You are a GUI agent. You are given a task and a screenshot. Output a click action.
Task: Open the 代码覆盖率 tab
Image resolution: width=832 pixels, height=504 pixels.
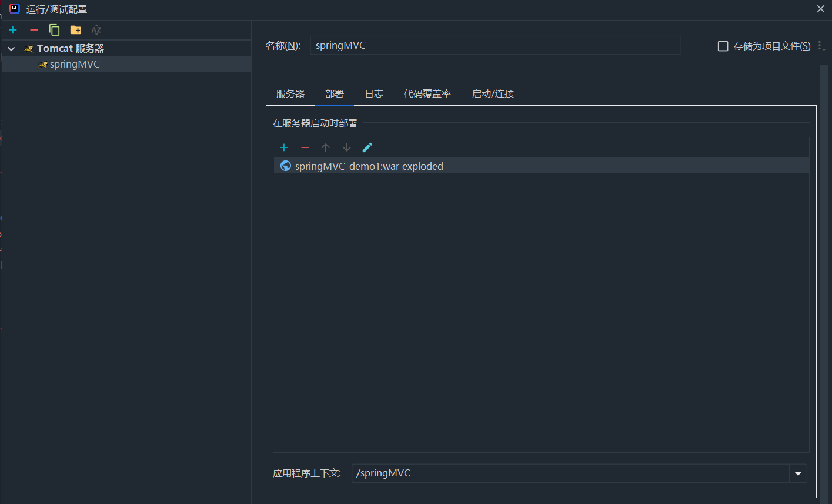427,93
